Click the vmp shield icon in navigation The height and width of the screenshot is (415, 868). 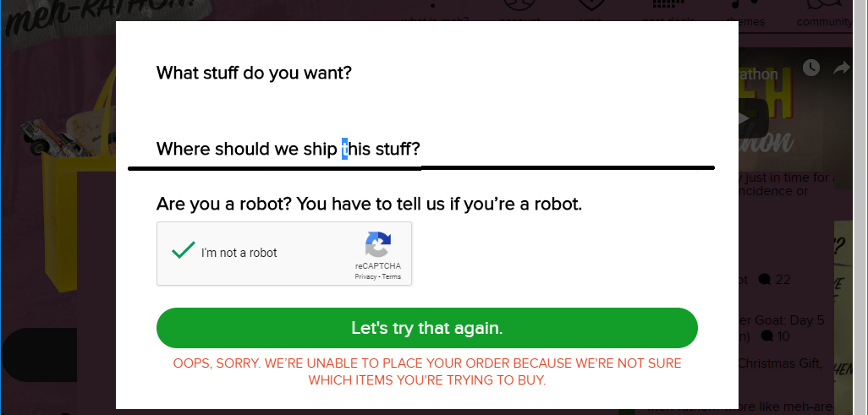coord(592,8)
